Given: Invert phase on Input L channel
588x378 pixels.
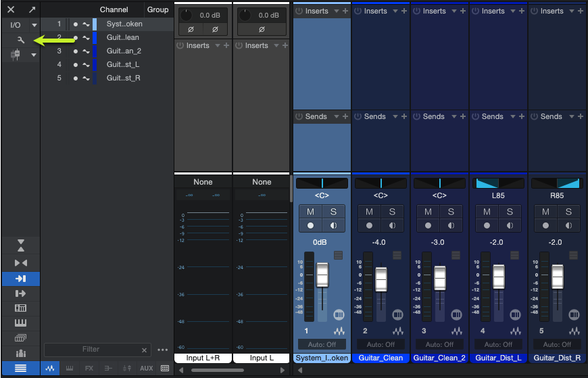Looking at the screenshot, I should pyautogui.click(x=262, y=29).
